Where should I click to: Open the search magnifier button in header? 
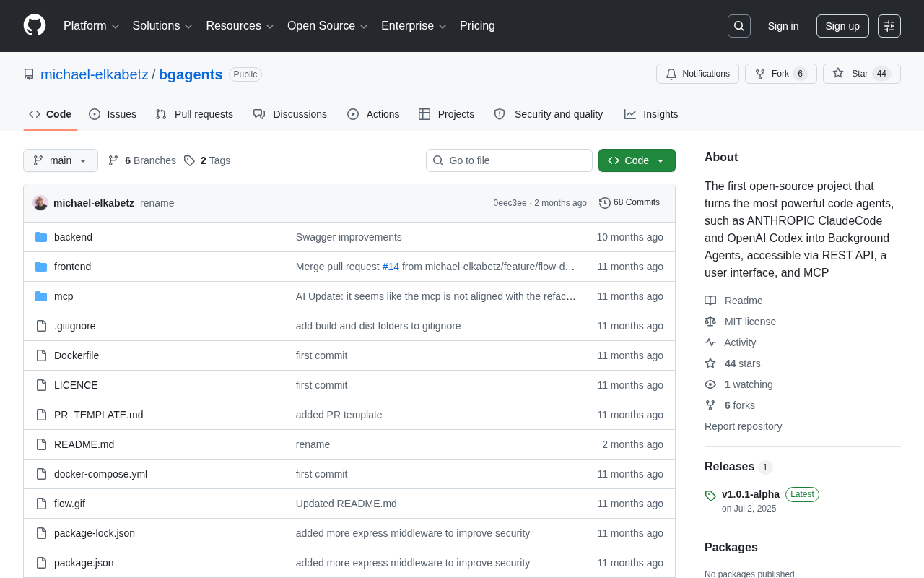pyautogui.click(x=739, y=26)
